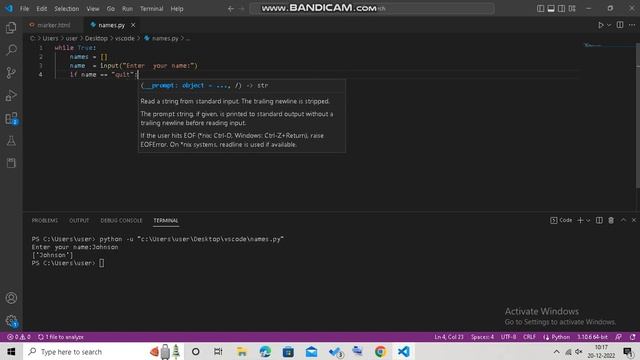Open the Windows Start menu
The width and height of the screenshot is (640, 360).
pos(11,352)
